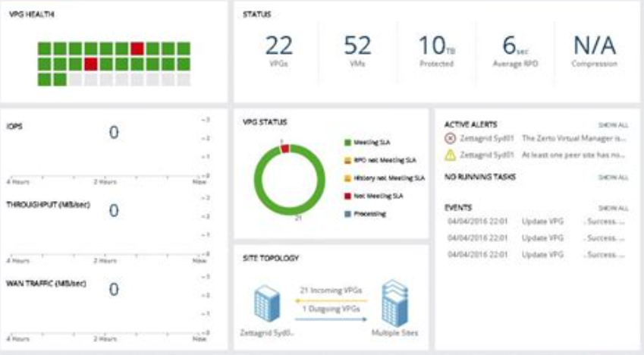
Task: Show all active alerts
Action: (x=613, y=125)
